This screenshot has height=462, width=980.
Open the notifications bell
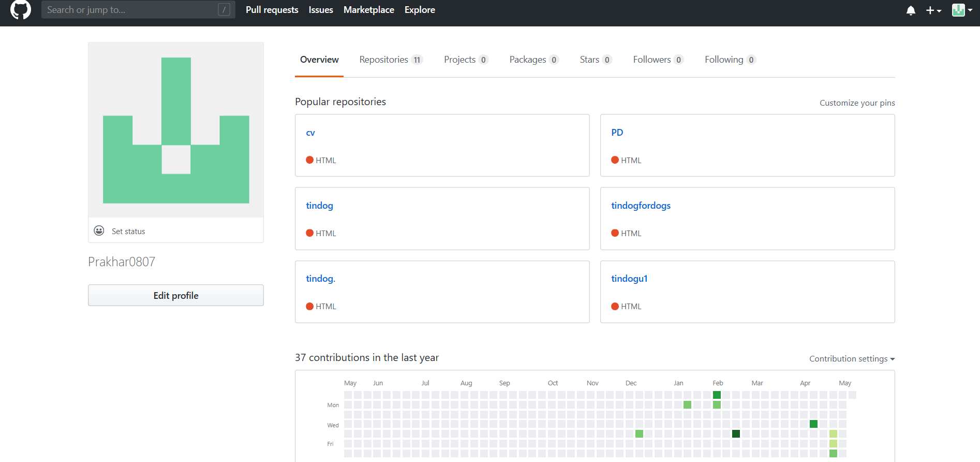[911, 10]
